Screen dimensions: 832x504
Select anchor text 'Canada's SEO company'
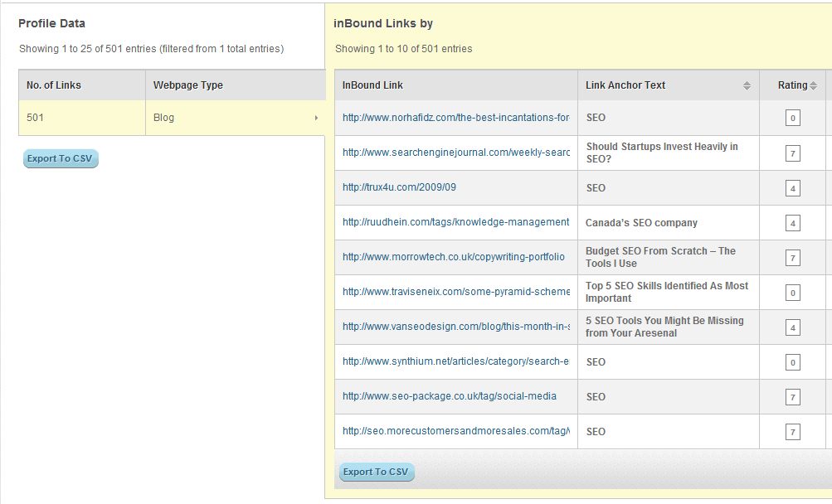point(641,223)
